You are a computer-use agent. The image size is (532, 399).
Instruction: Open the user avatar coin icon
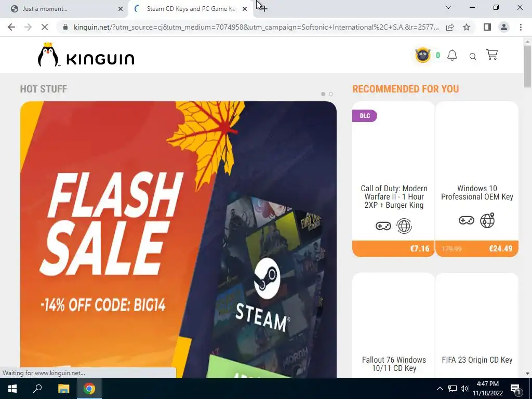tap(423, 55)
